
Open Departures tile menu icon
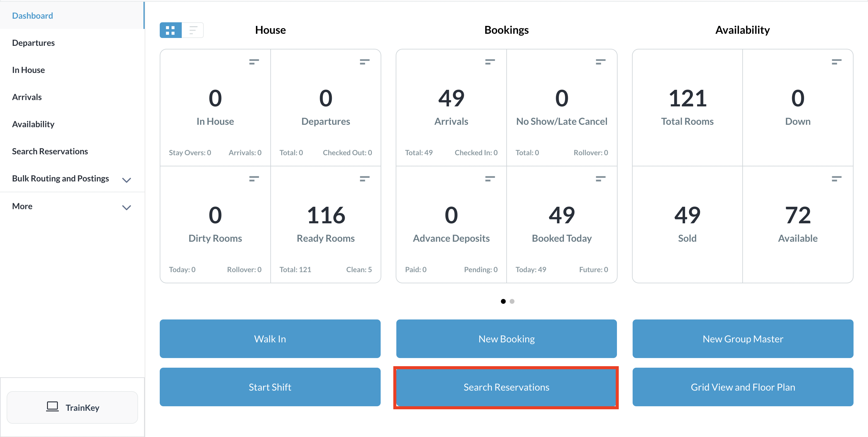[364, 62]
